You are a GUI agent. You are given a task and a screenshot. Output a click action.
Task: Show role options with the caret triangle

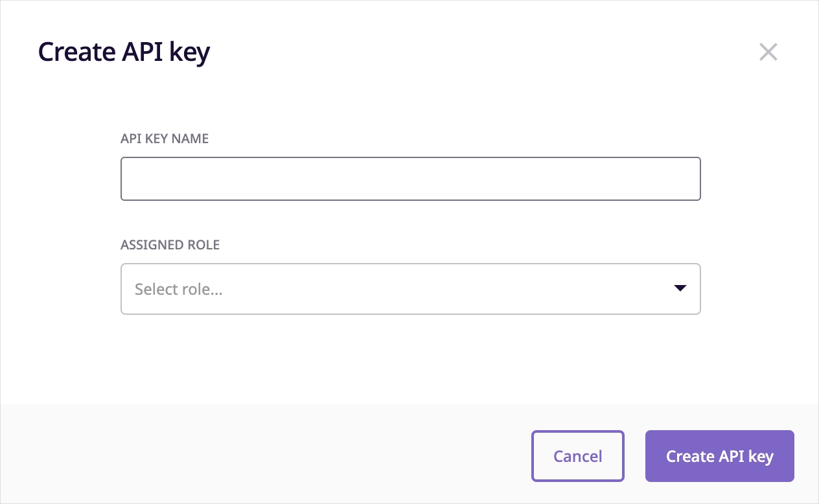(680, 288)
